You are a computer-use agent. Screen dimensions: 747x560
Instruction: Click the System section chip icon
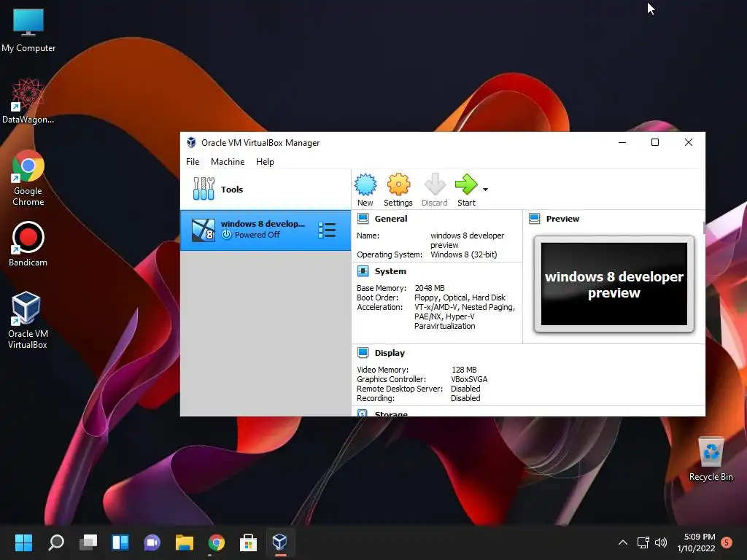(363, 271)
